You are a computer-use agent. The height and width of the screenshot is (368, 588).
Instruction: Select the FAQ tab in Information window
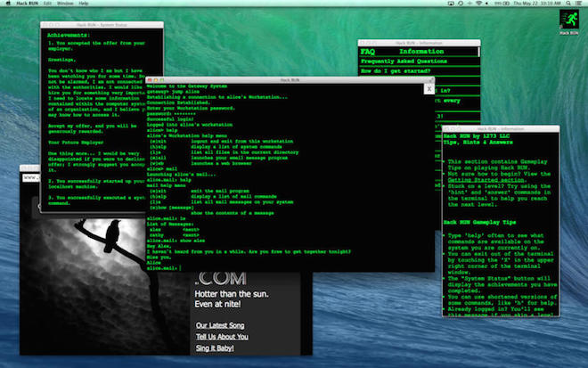click(367, 52)
